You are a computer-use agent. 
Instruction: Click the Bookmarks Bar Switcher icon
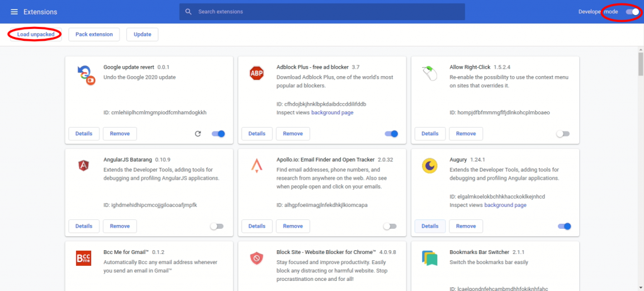coord(430,258)
